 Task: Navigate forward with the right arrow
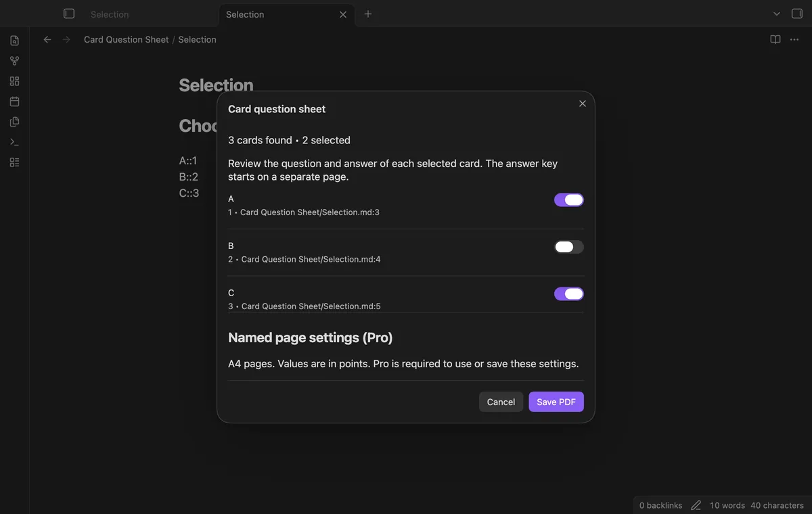66,39
